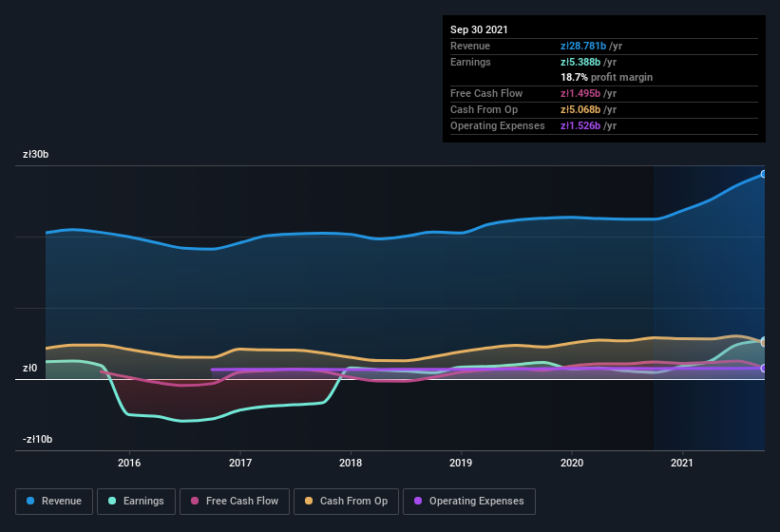This screenshot has width=780, height=532.
Task: Click the zł28.781b revenue value
Action: pos(583,46)
